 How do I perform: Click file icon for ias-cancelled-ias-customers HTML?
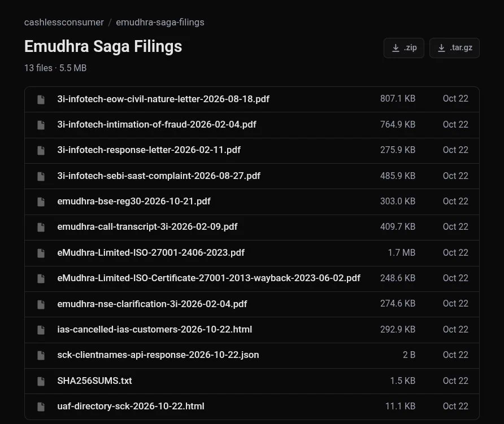41,330
